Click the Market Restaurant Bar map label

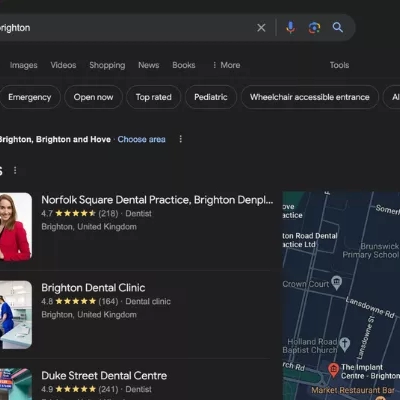(353, 390)
